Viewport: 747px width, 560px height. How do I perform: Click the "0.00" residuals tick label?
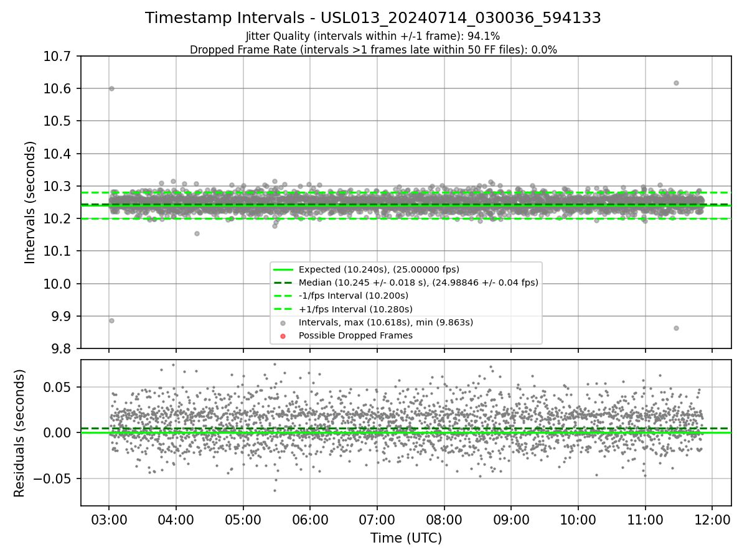pos(57,432)
